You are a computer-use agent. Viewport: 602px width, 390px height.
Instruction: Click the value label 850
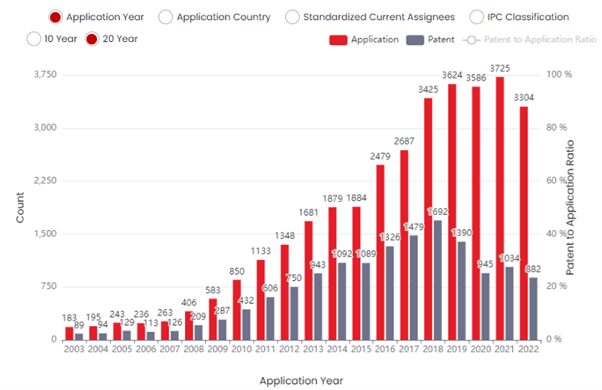coord(237,271)
